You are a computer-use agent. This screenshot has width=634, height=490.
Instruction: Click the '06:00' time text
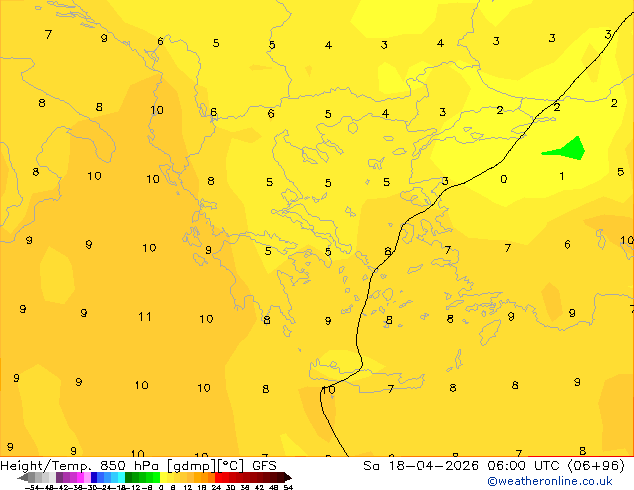pos(506,466)
